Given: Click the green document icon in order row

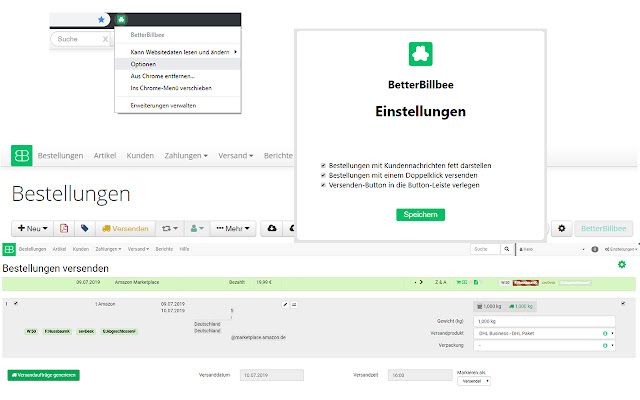Looking at the screenshot, I should pos(476,282).
